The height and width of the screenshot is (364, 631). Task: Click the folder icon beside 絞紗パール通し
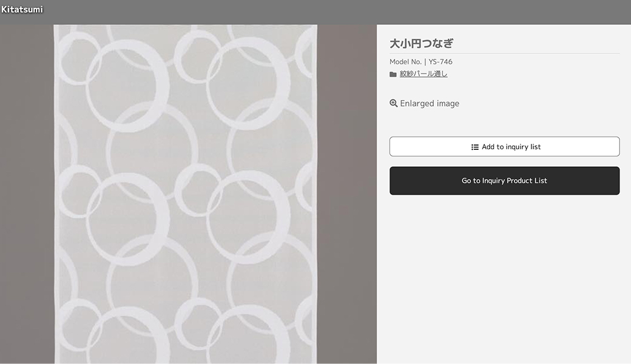pyautogui.click(x=393, y=75)
